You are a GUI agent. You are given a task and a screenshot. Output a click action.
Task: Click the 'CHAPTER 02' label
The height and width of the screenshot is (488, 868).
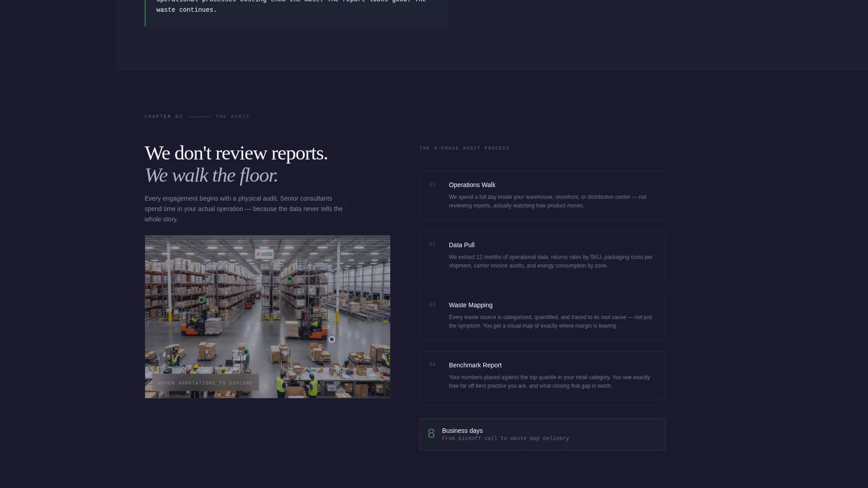tap(164, 117)
